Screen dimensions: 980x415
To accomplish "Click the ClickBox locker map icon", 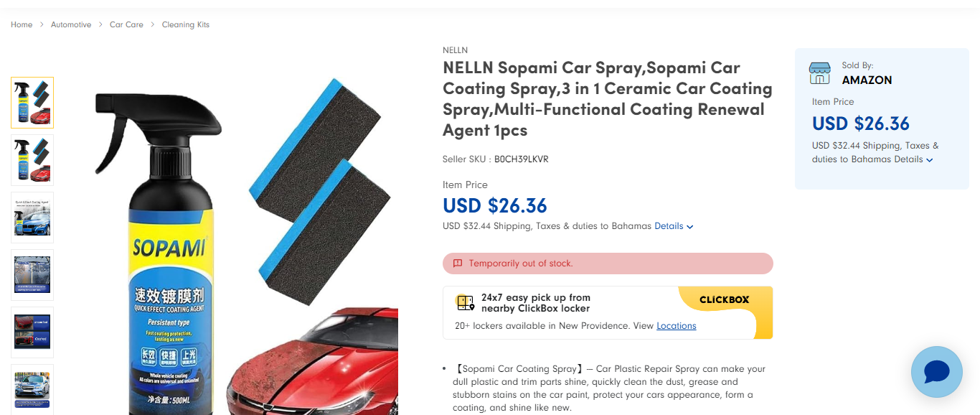I will (x=466, y=303).
